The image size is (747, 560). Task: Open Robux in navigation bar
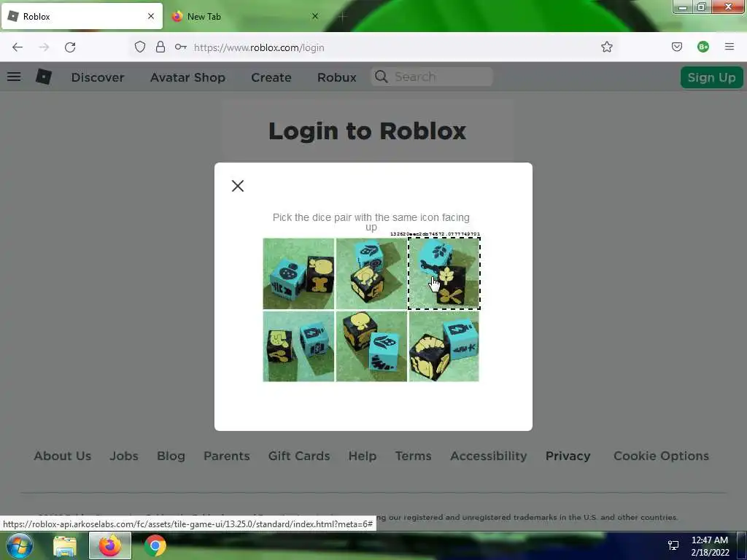pyautogui.click(x=337, y=77)
